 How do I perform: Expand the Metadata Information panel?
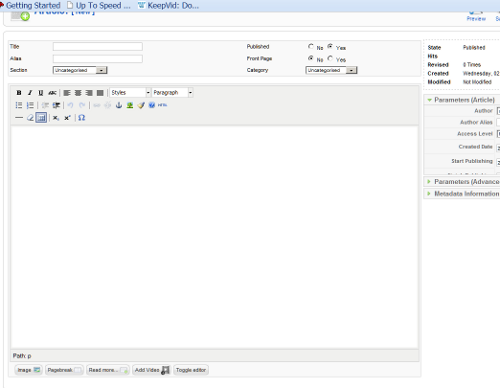click(x=462, y=194)
